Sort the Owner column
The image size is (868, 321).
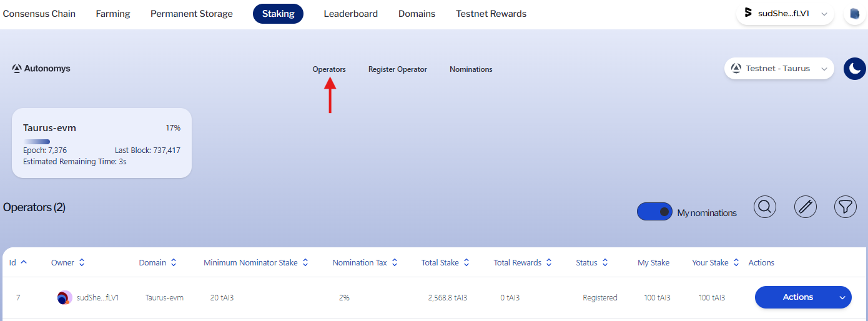82,263
